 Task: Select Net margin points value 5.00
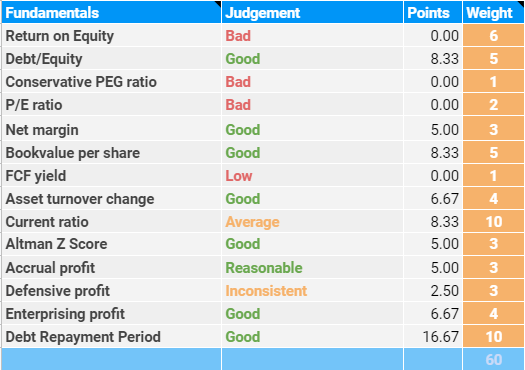(444, 130)
